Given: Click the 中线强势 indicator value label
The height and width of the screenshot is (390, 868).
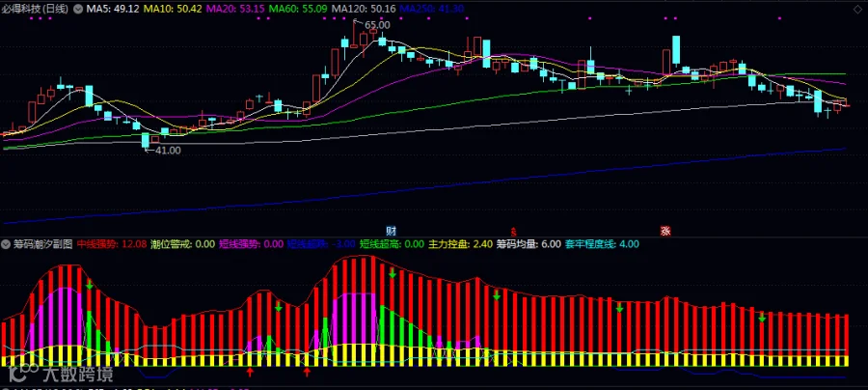Looking at the screenshot, I should [x=112, y=244].
